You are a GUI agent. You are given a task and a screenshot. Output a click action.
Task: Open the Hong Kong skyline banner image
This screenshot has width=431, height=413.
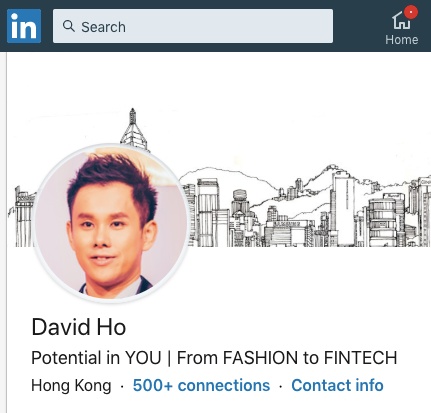[x=218, y=178]
